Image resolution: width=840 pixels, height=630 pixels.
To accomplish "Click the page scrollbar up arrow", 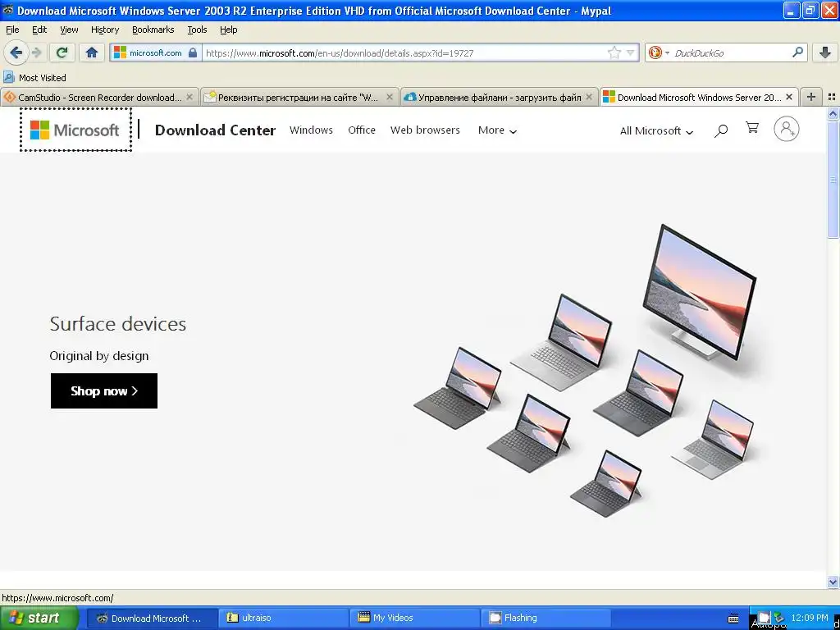I will (833, 113).
